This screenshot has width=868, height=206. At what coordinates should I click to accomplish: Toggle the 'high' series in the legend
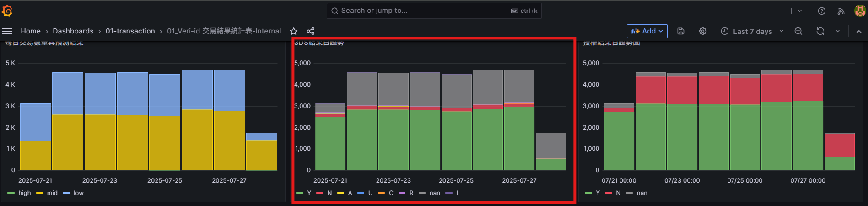click(x=24, y=193)
